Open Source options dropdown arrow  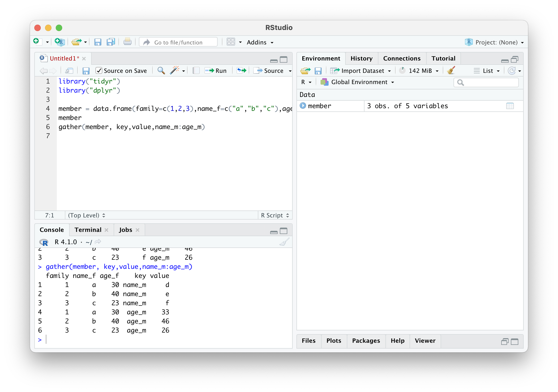(290, 71)
